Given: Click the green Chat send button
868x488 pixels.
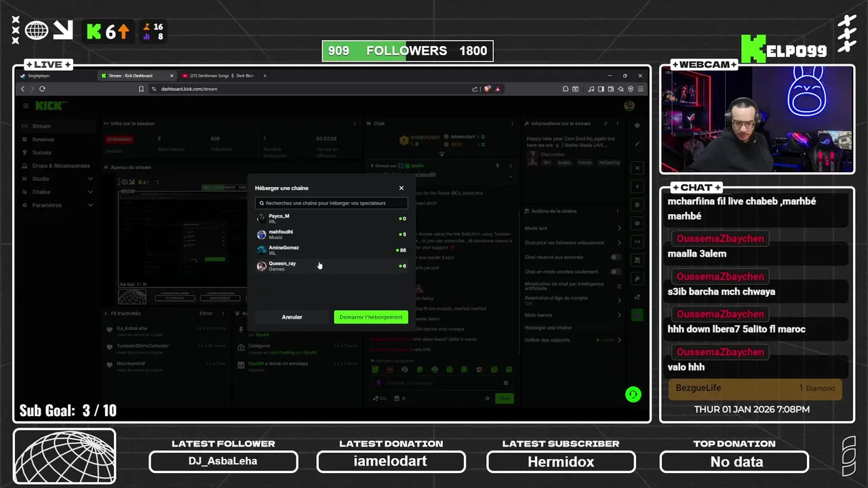Looking at the screenshot, I should point(505,399).
